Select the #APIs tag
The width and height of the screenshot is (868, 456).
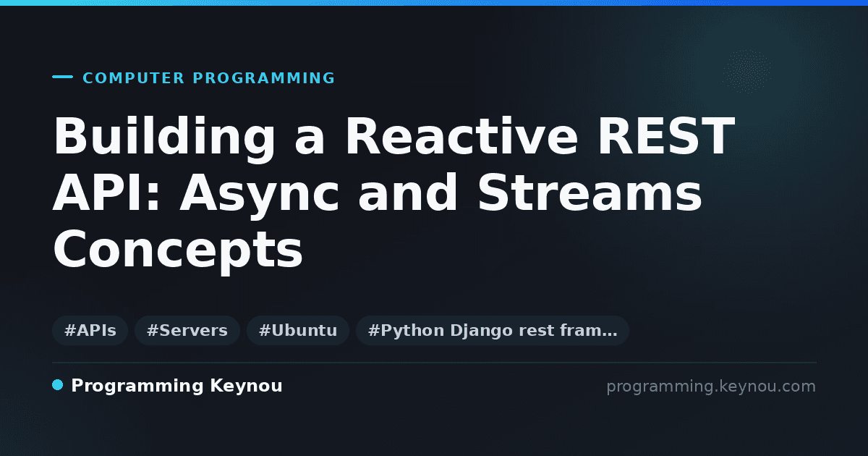pos(90,331)
